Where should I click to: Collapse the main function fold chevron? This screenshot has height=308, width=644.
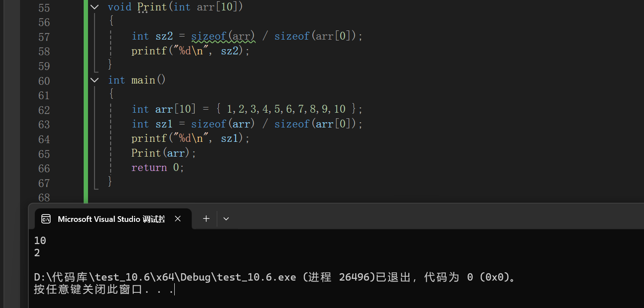(95, 80)
